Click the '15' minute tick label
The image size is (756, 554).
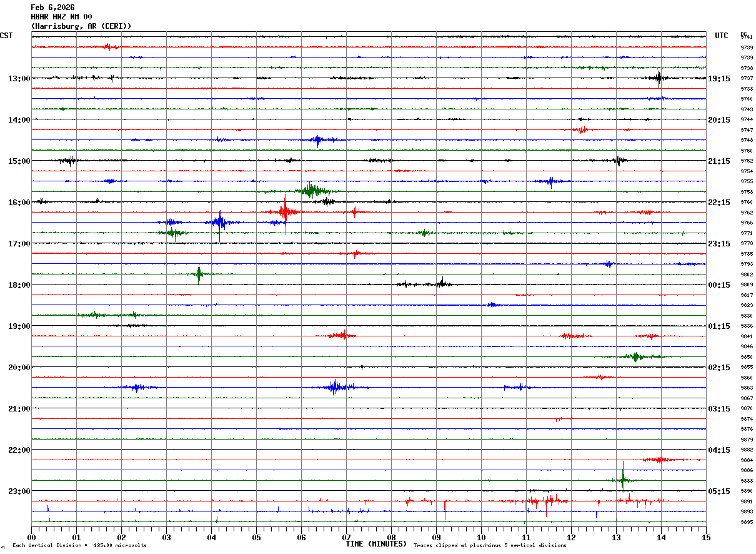point(706,537)
